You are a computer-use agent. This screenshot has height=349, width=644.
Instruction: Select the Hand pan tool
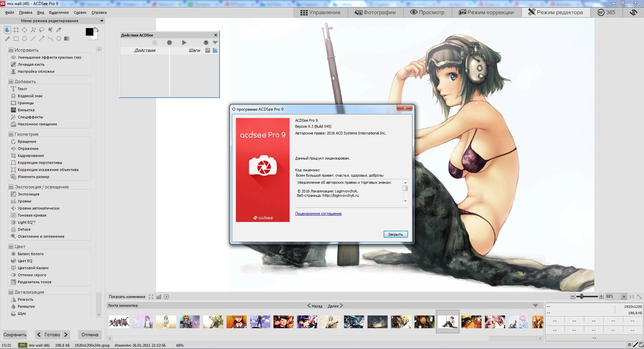click(7, 30)
